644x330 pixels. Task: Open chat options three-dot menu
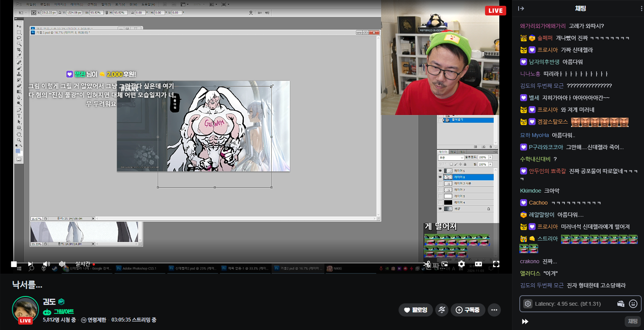641,8
